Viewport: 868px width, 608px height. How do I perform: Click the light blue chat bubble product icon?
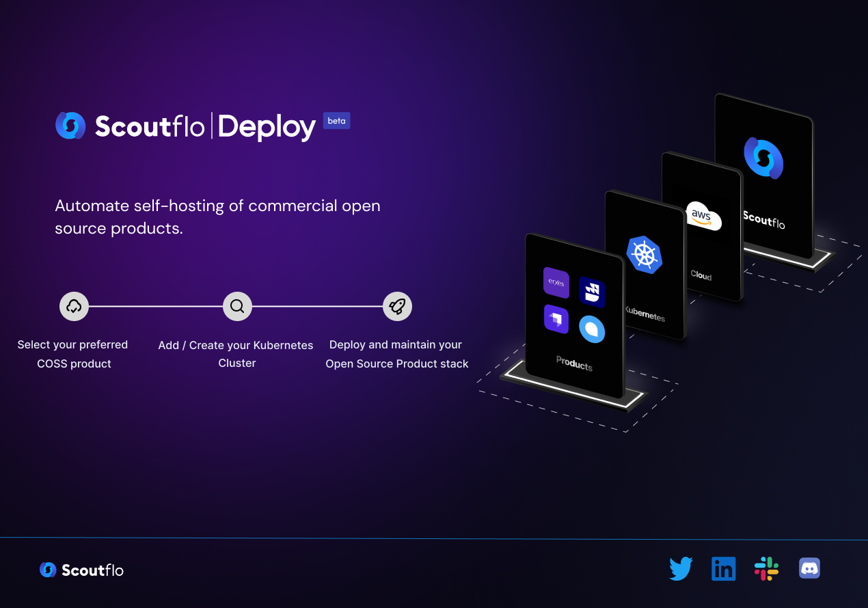click(x=592, y=329)
